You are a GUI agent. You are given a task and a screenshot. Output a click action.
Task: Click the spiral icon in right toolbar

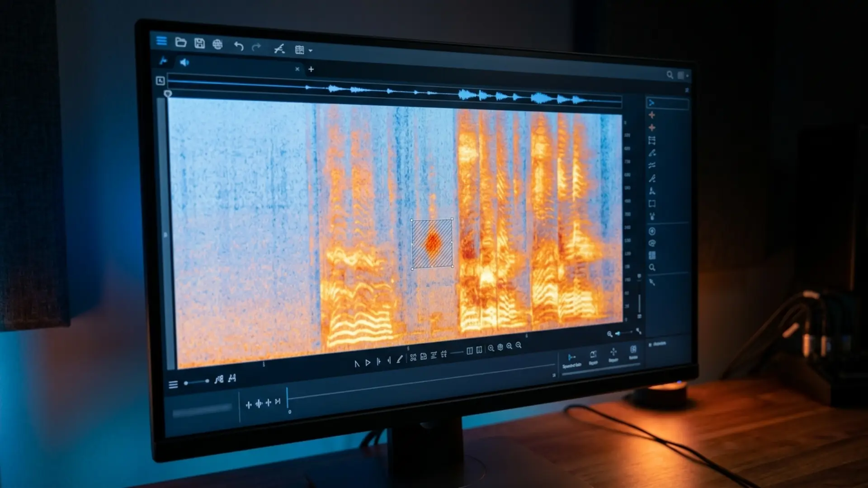(651, 244)
